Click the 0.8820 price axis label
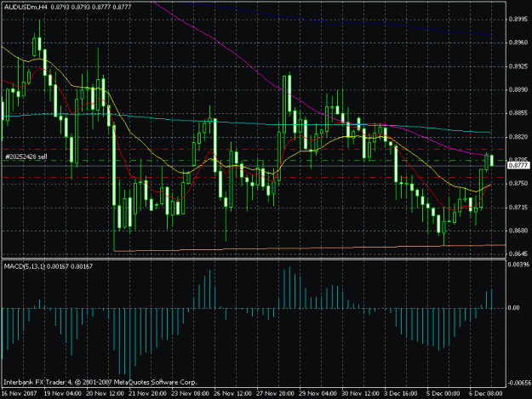This screenshot has width=532, height=399. tap(518, 137)
